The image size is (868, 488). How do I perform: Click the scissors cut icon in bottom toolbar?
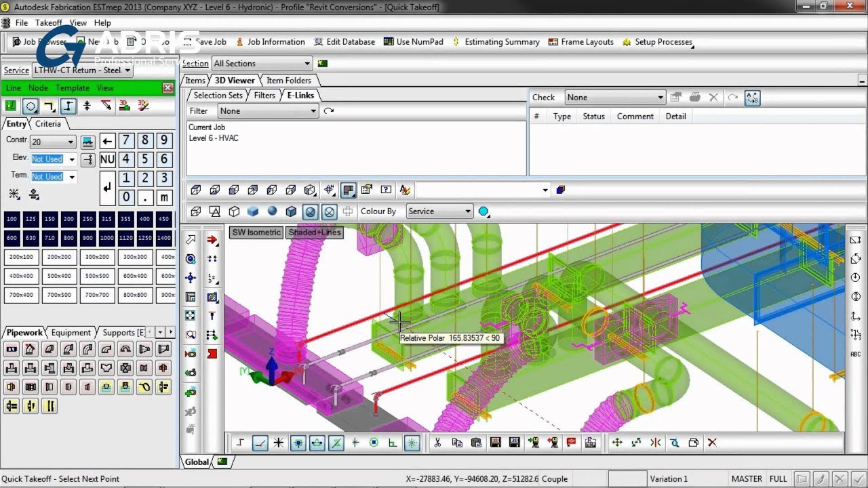(x=437, y=443)
